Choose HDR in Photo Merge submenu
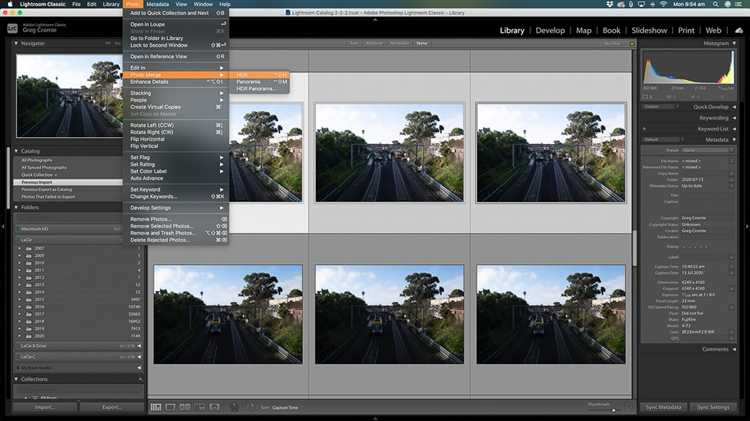Viewport: 750px width, 421px height. coord(260,75)
